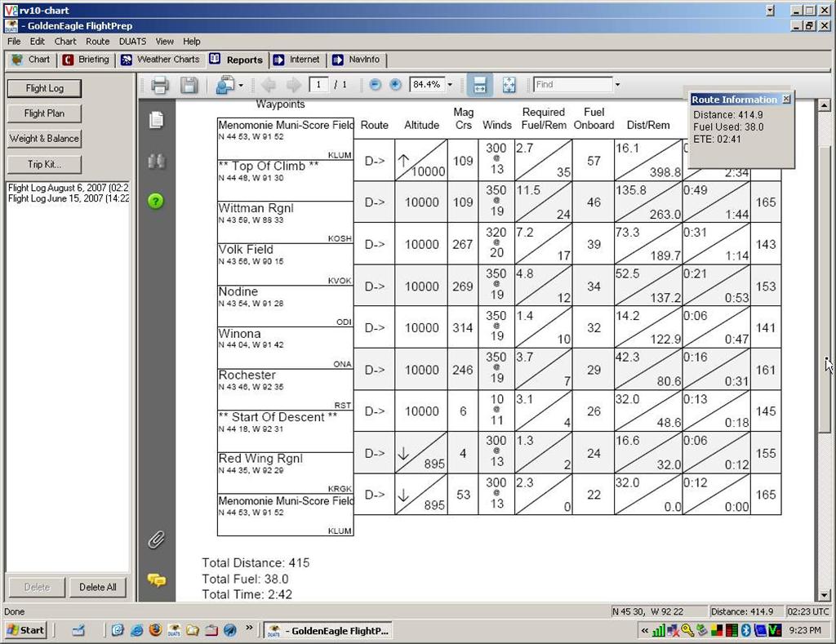Click the Bluetooth tray icon
The width and height of the screenshot is (836, 644).
(x=746, y=631)
